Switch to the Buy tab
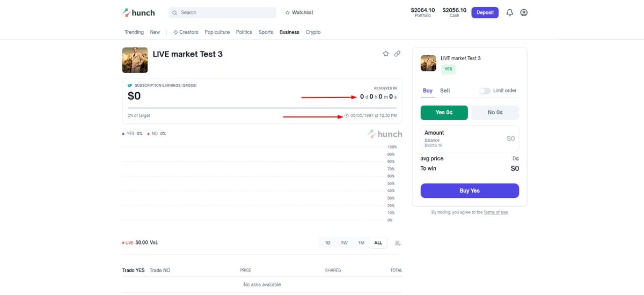The height and width of the screenshot is (295, 644). point(427,91)
